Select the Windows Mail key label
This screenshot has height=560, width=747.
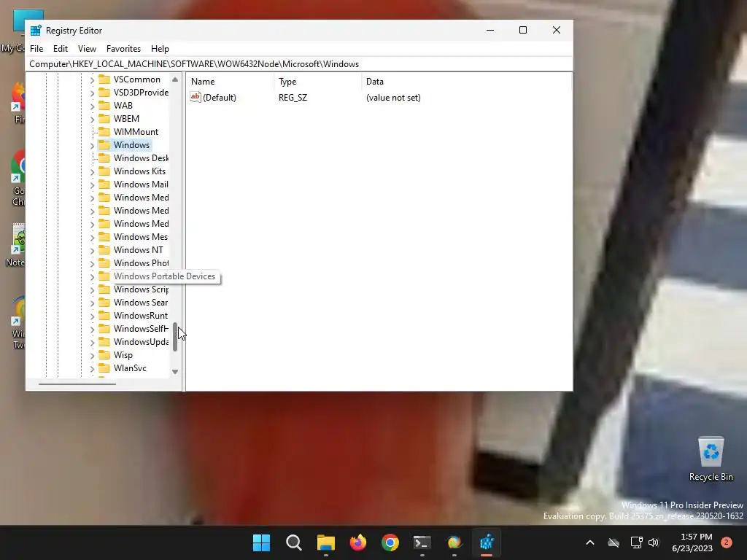(141, 184)
